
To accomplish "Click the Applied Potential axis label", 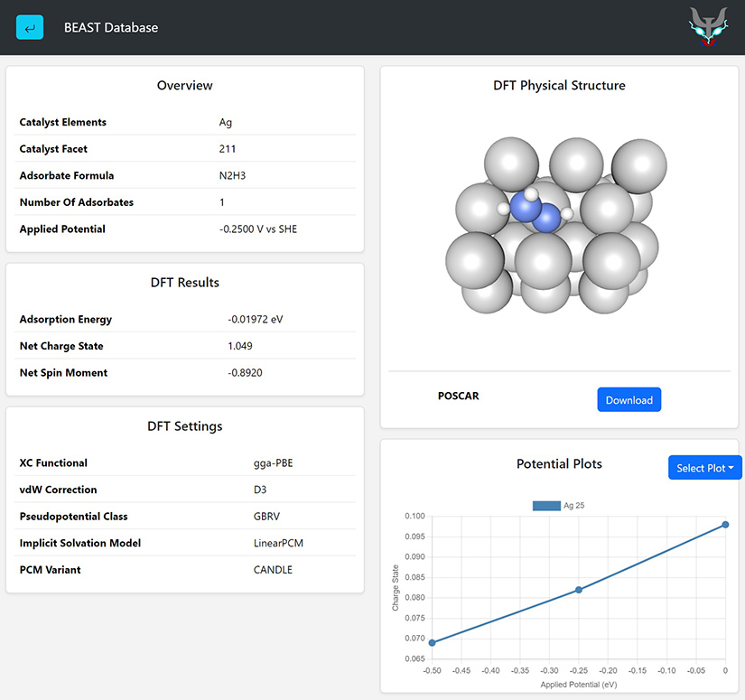I will click(579, 685).
